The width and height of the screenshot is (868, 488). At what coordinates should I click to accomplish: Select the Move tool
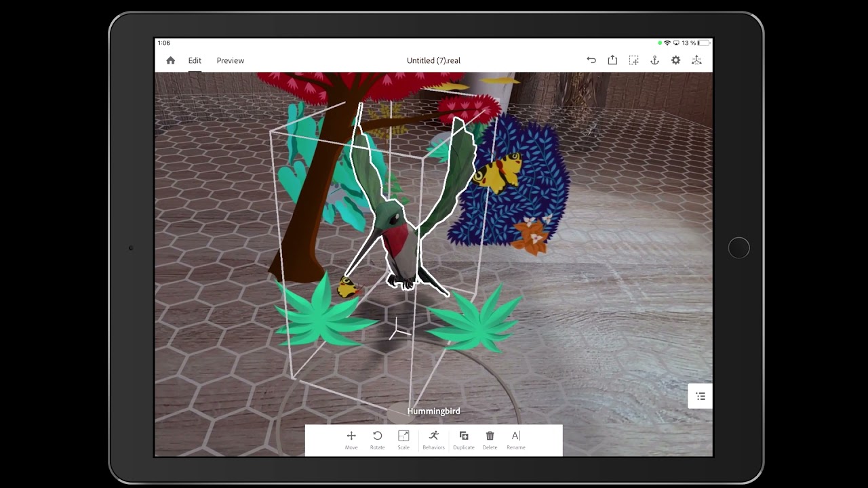point(351,440)
